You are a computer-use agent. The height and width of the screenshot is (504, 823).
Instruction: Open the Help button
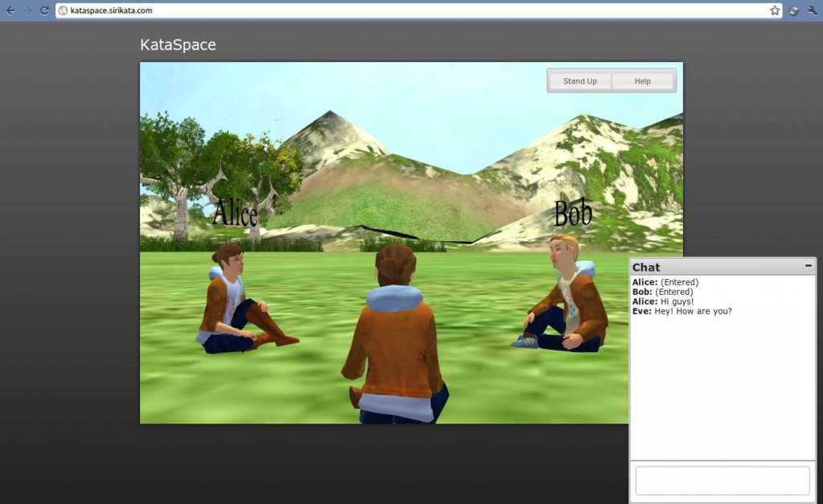click(x=642, y=81)
